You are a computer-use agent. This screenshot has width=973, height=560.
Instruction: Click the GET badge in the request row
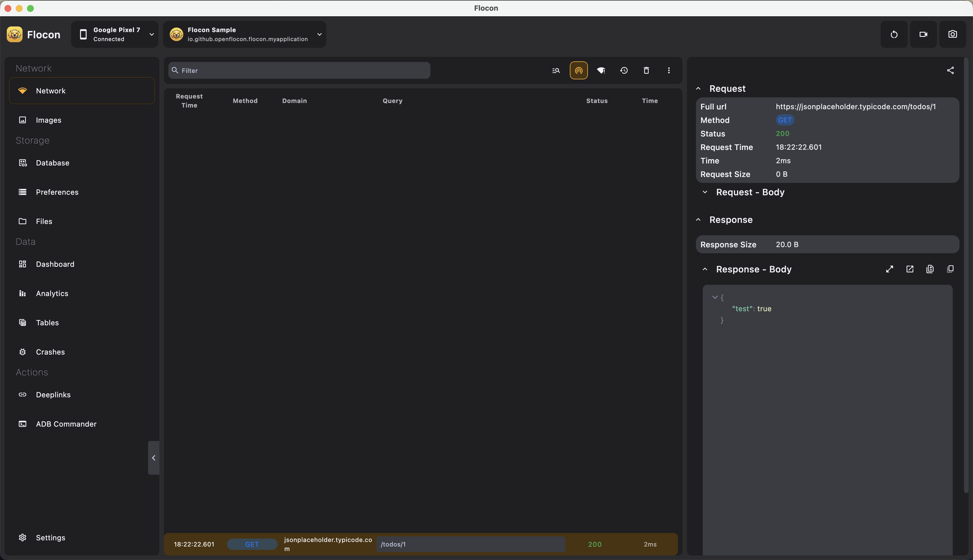point(252,544)
